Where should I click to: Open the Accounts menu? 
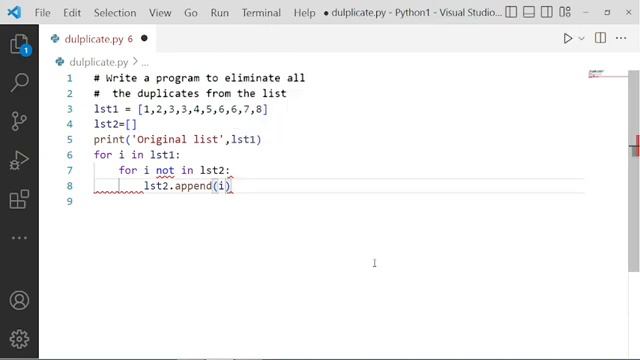(x=19, y=300)
